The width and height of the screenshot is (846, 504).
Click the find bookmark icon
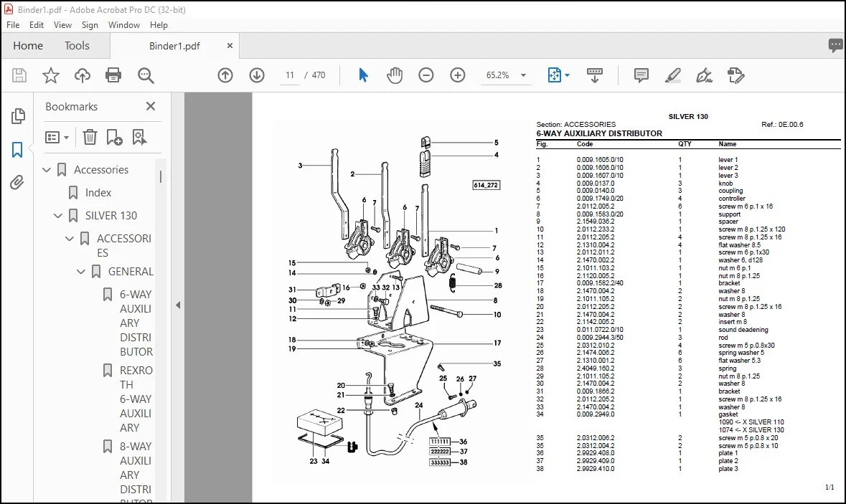coord(139,138)
